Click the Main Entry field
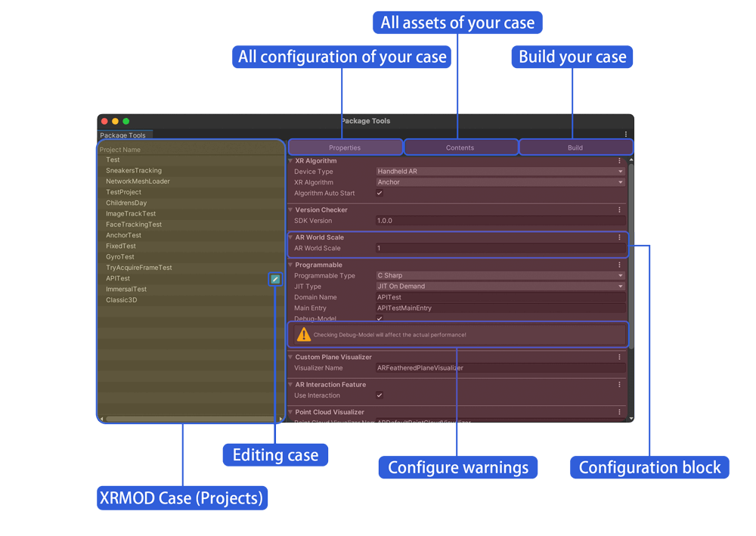The image size is (756, 536). (500, 308)
